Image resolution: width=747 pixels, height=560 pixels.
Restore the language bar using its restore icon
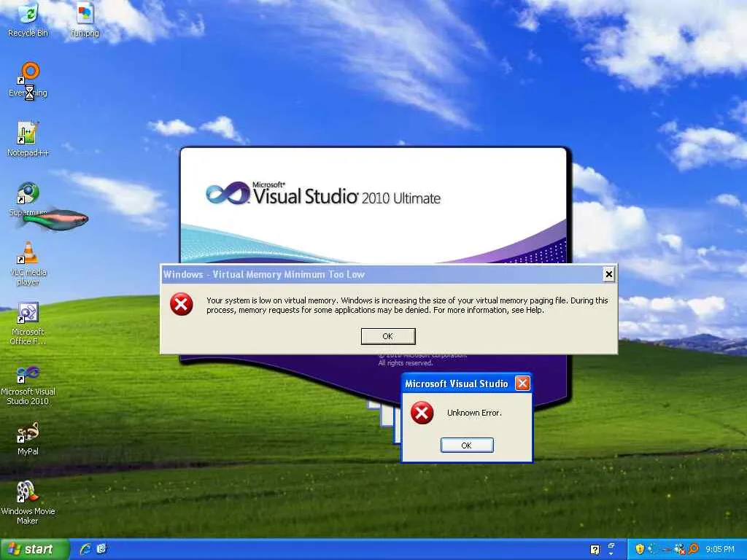tap(611, 545)
